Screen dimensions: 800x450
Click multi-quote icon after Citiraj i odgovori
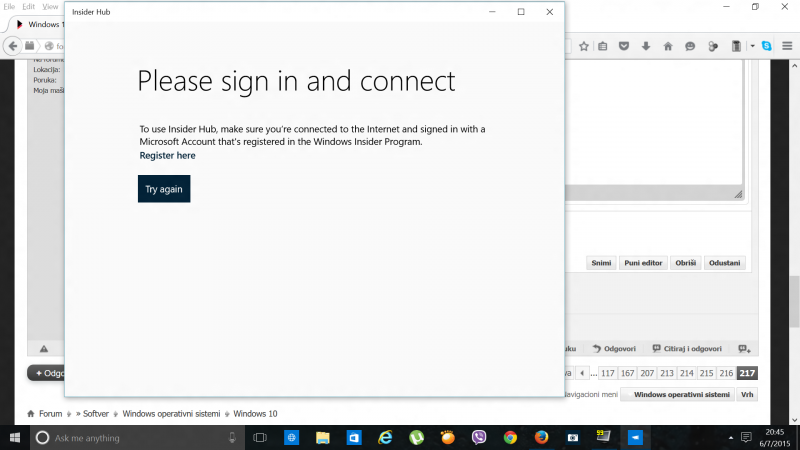coord(744,349)
